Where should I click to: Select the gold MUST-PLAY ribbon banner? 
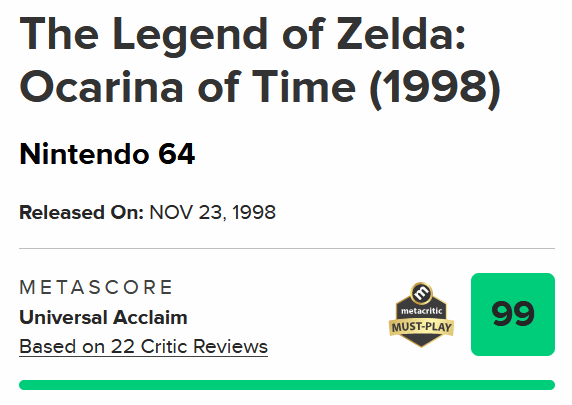tap(421, 327)
